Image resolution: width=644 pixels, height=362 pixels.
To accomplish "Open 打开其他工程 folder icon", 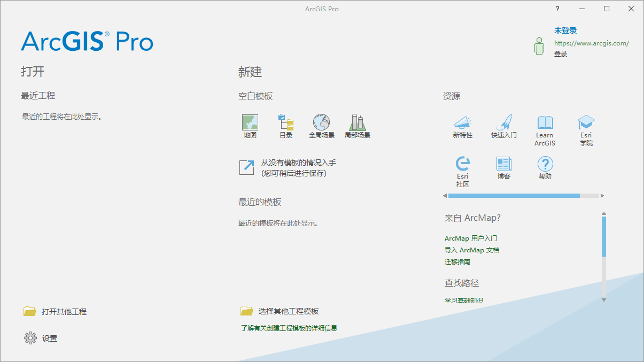I will (x=30, y=311).
